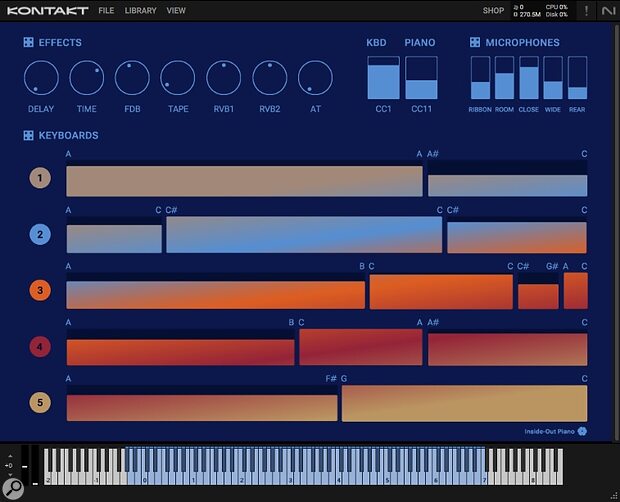Click the AT aftertouch knob
620x502 pixels.
coord(315,78)
